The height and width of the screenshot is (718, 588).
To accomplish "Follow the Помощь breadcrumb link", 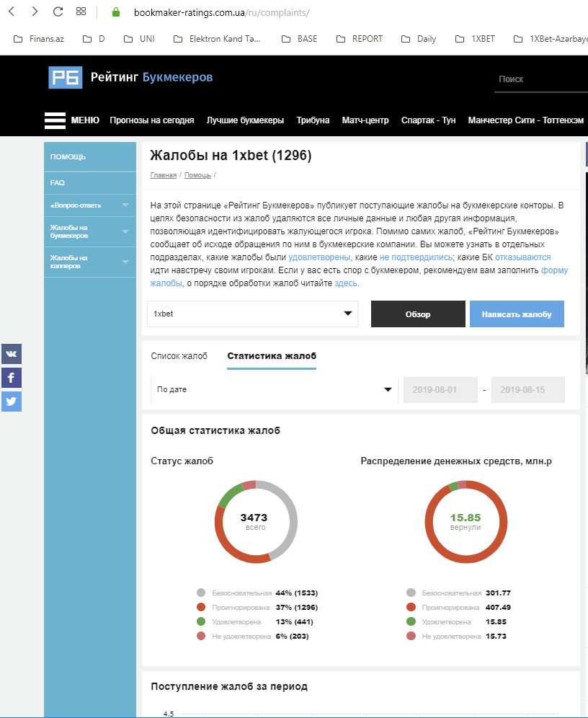I will tap(197, 175).
